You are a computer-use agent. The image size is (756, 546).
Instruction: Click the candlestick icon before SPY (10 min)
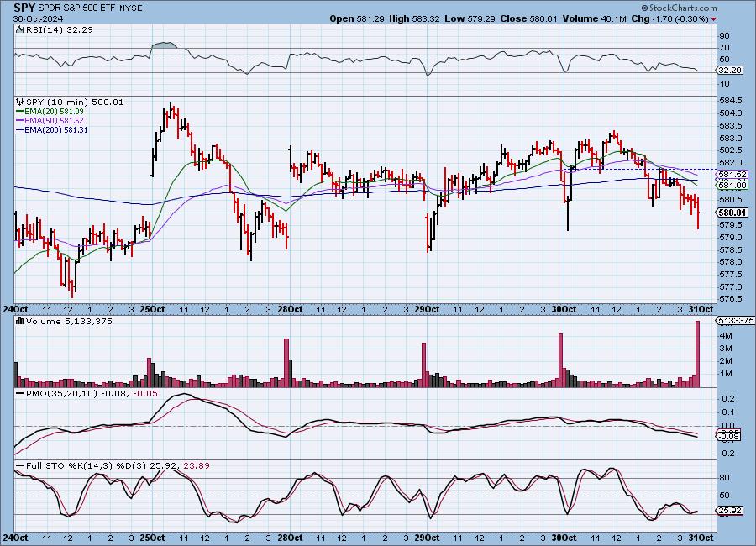(20, 102)
